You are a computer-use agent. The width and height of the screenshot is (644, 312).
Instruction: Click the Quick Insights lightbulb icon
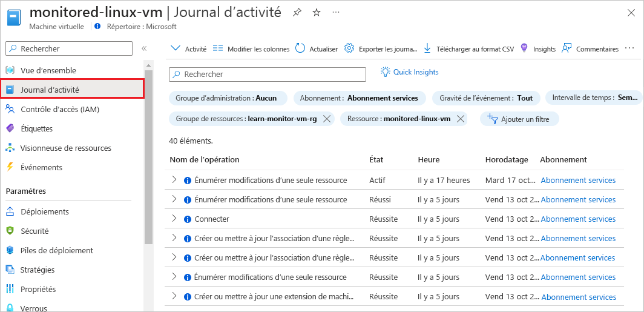[x=385, y=72]
